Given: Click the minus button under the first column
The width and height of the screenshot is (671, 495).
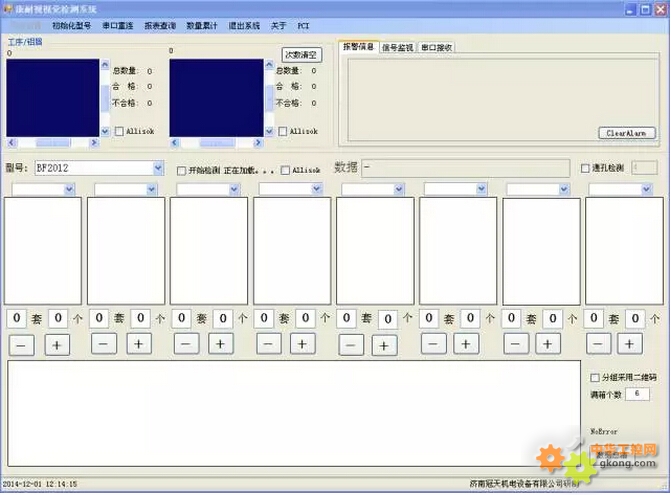Looking at the screenshot, I should 22,344.
